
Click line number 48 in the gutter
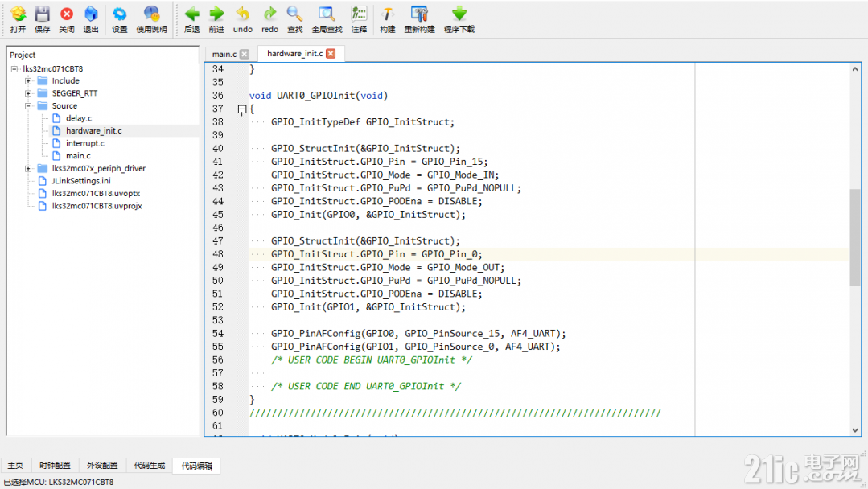click(x=218, y=254)
